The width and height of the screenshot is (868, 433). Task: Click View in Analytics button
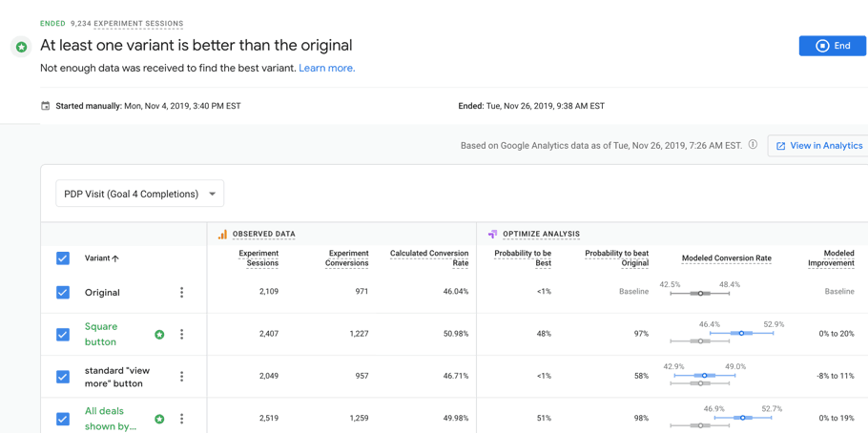point(817,146)
